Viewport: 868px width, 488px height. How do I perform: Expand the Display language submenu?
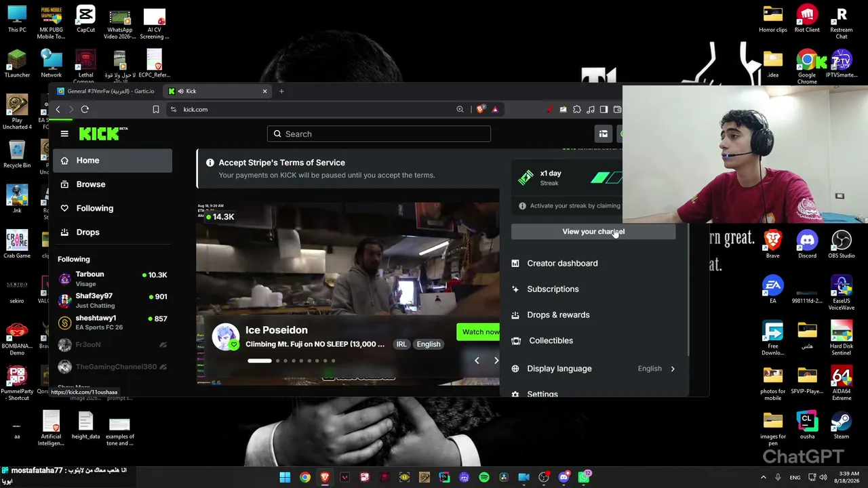coord(594,369)
